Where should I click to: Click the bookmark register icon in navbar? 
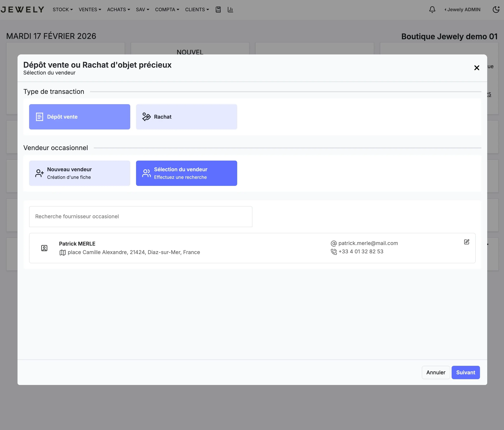[x=218, y=10]
